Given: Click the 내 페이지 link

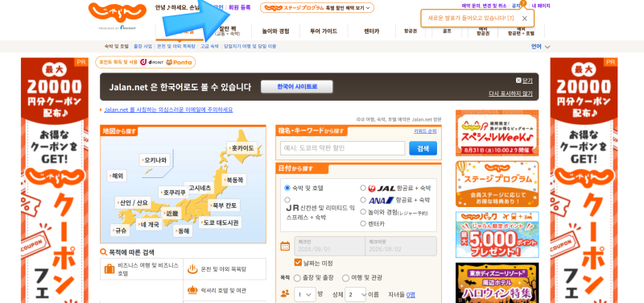Looking at the screenshot, I should tap(541, 6).
